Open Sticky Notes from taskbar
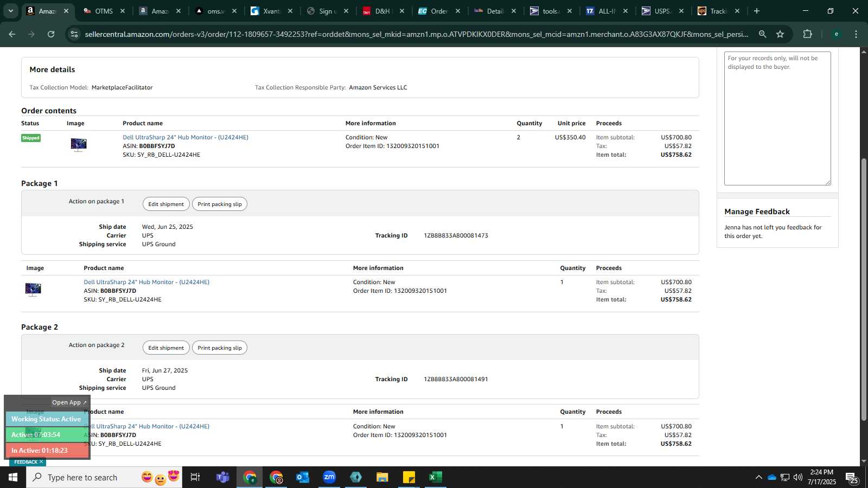This screenshot has height=488, width=868. pos(409,477)
